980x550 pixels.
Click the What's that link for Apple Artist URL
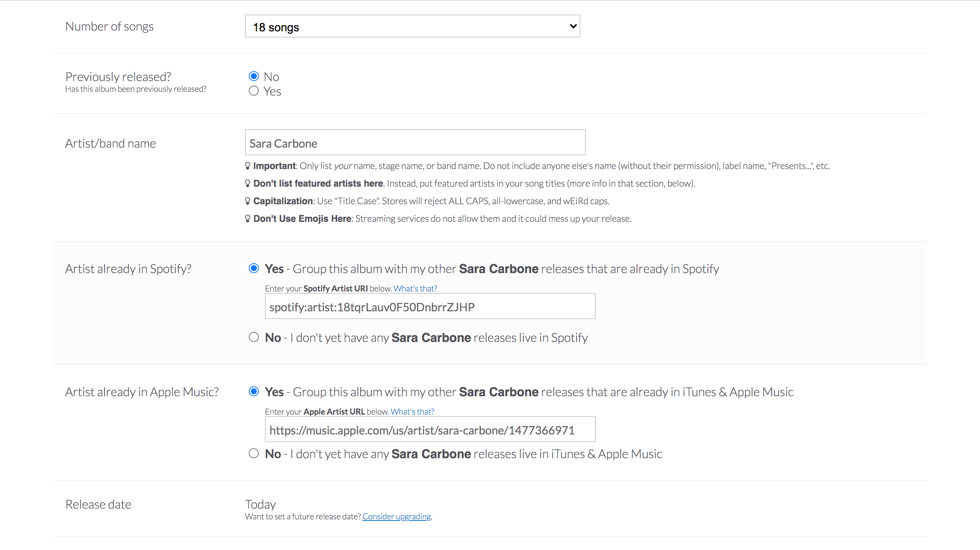point(413,411)
